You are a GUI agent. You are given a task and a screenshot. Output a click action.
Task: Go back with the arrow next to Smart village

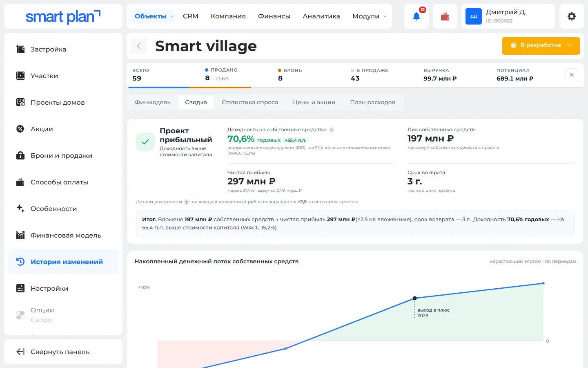point(139,46)
